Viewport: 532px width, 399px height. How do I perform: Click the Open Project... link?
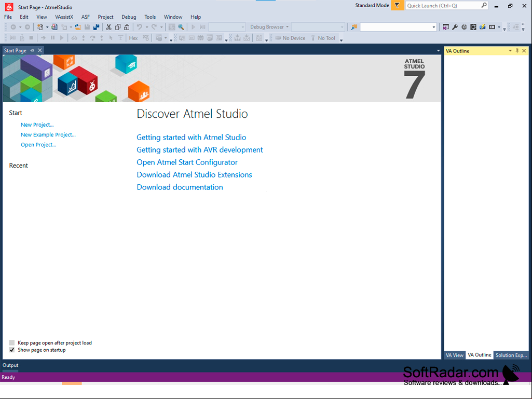pos(38,145)
